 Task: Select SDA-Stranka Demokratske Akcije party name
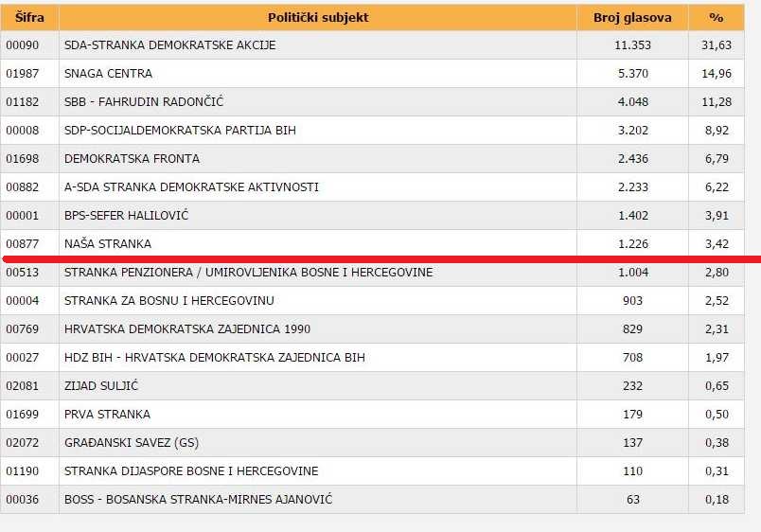click(x=169, y=45)
